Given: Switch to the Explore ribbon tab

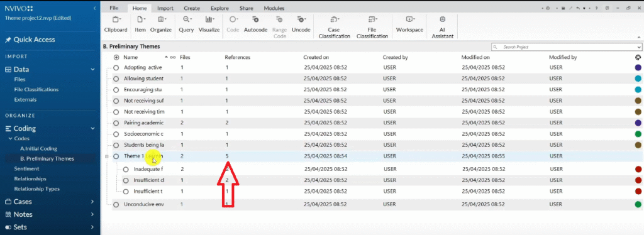Looking at the screenshot, I should [219, 8].
